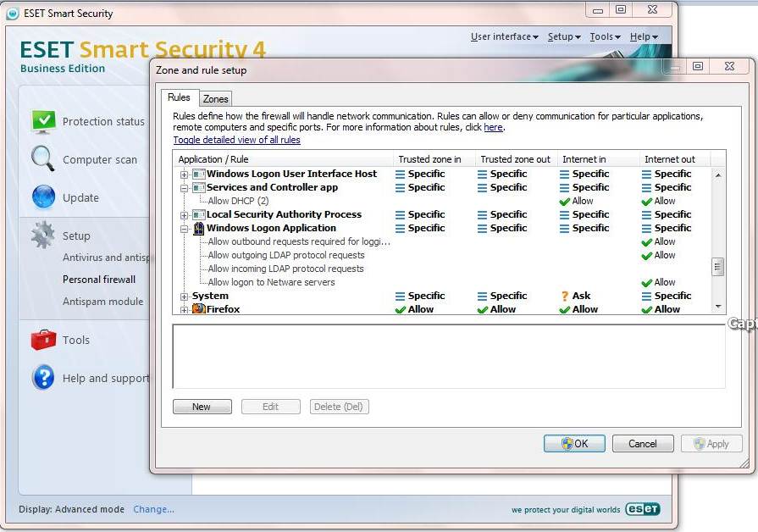
Task: Confirm the dialog with OK
Action: coord(574,444)
